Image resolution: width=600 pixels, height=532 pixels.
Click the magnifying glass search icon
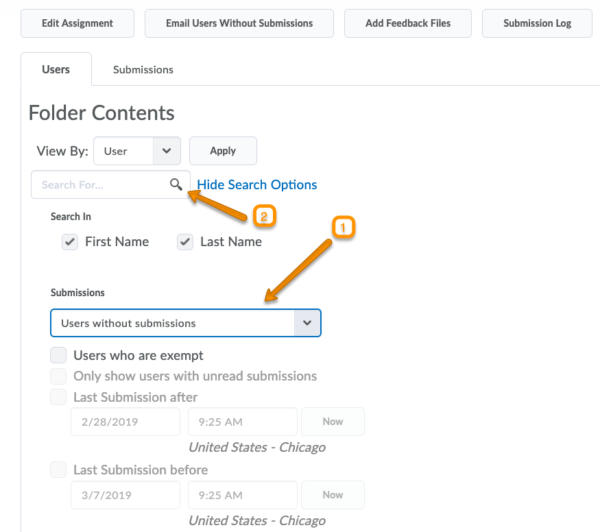tap(176, 184)
